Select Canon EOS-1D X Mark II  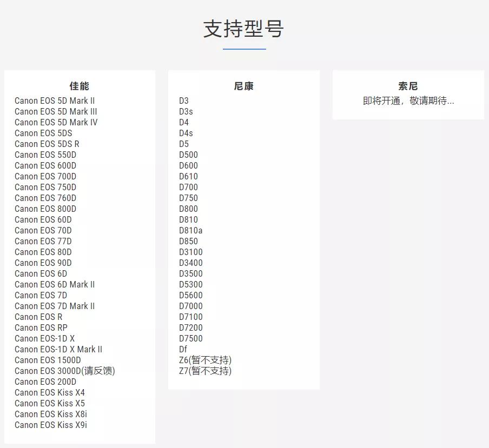58,349
